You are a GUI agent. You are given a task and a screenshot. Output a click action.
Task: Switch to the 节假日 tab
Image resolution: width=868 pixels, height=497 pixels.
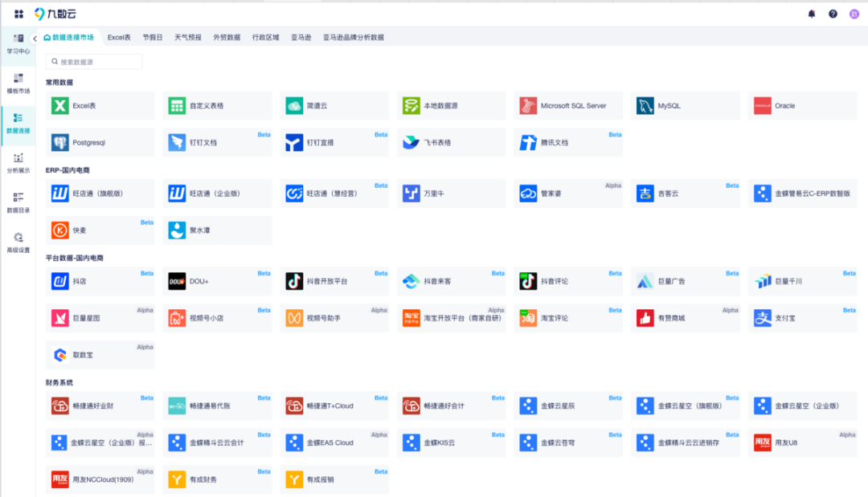pyautogui.click(x=153, y=38)
